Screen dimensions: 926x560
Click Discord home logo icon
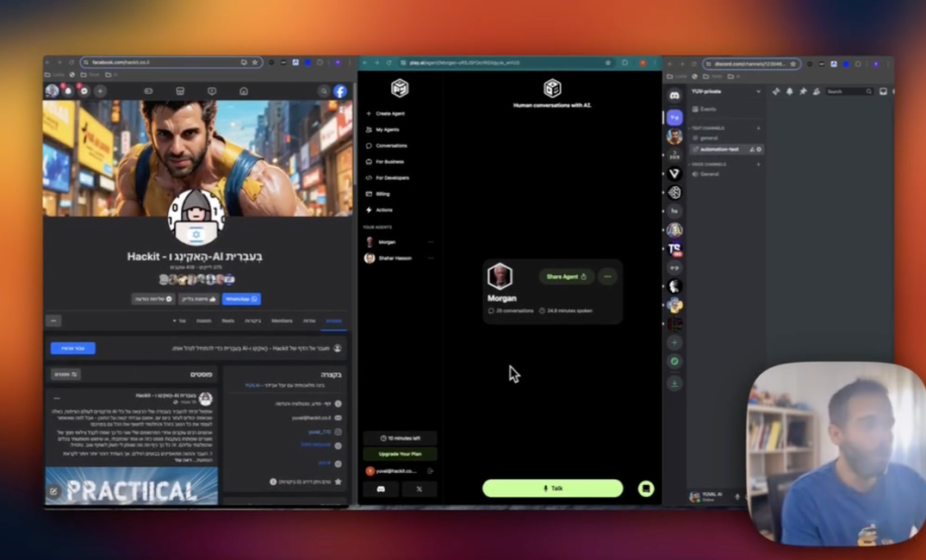click(x=674, y=96)
